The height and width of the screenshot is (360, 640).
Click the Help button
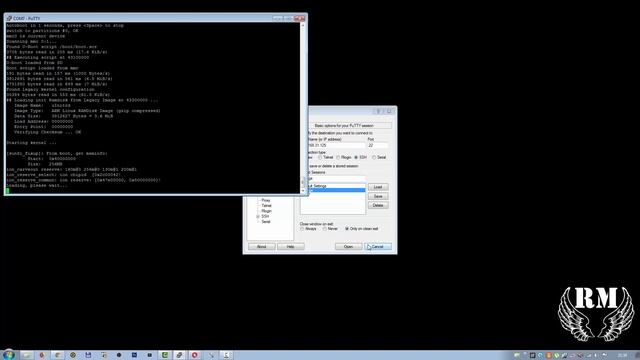291,247
